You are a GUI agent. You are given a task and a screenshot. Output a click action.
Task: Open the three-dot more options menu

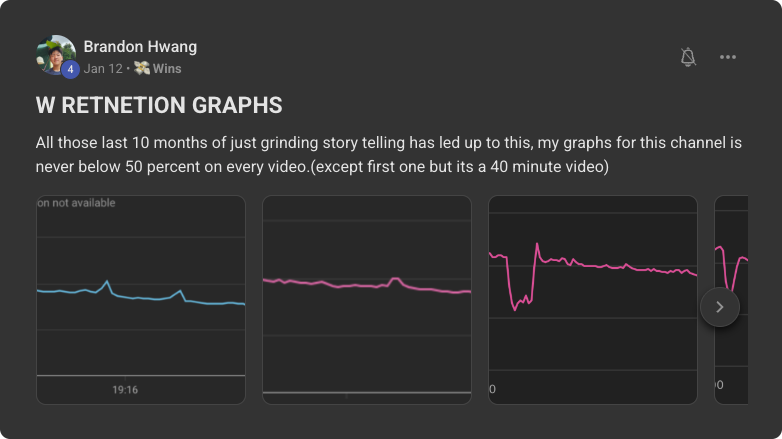click(728, 57)
